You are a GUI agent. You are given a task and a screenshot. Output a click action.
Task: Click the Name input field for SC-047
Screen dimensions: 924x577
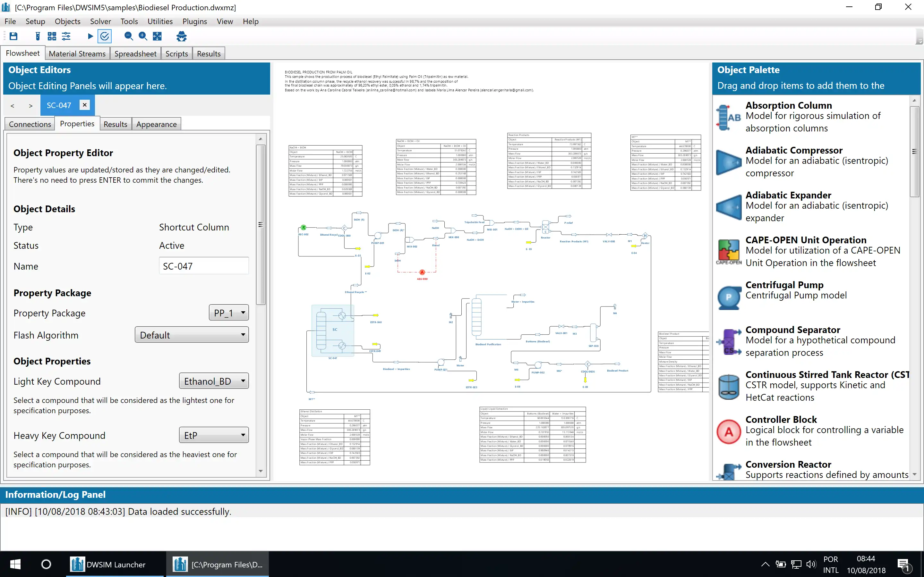tap(203, 265)
